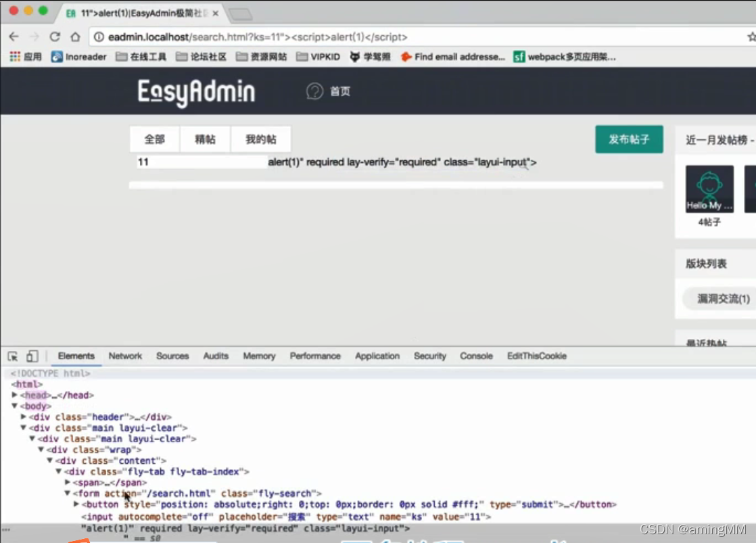Select the DOCTYPE html line
The height and width of the screenshot is (543, 756).
50,373
